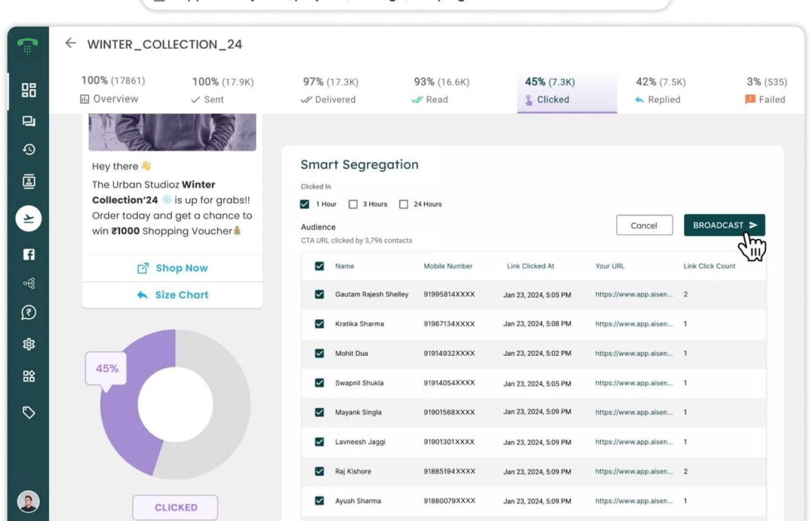Select the broadcast paper-plane icon in sidebar
Screen dimensions: 812x521
[28, 218]
